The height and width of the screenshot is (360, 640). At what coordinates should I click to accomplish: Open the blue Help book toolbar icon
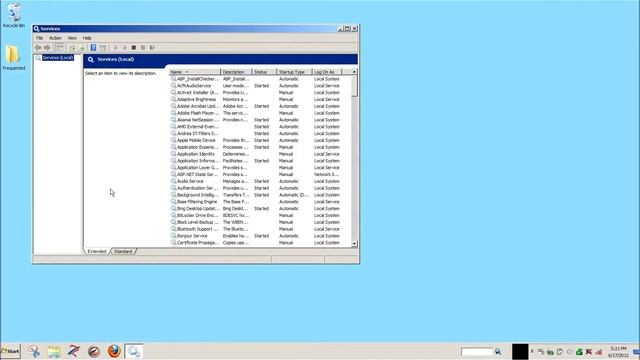click(93, 48)
